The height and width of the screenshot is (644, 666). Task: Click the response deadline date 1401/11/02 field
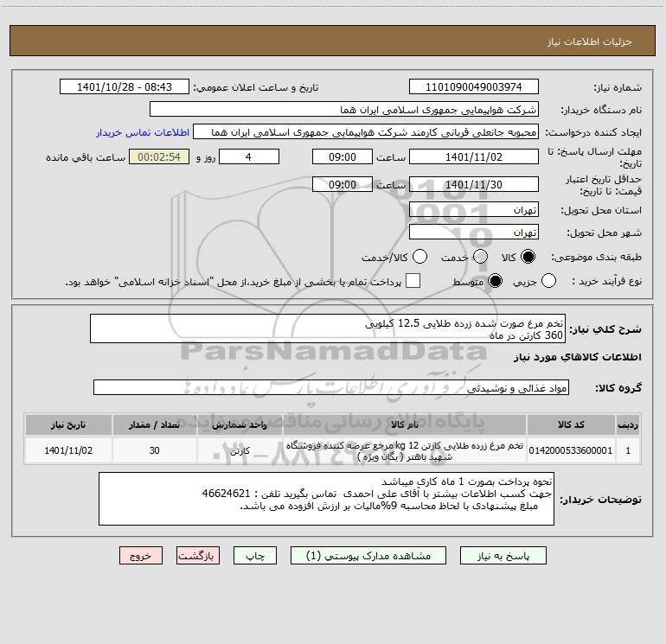pos(474,157)
